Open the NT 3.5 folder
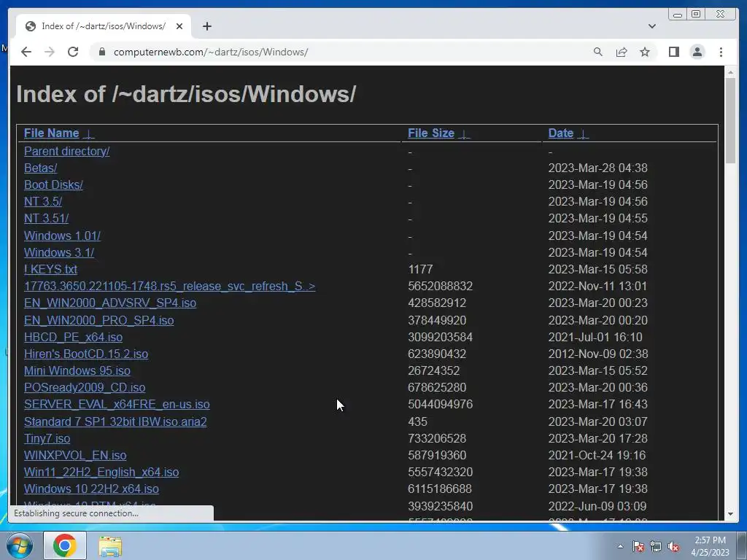The height and width of the screenshot is (560, 747). click(x=43, y=201)
